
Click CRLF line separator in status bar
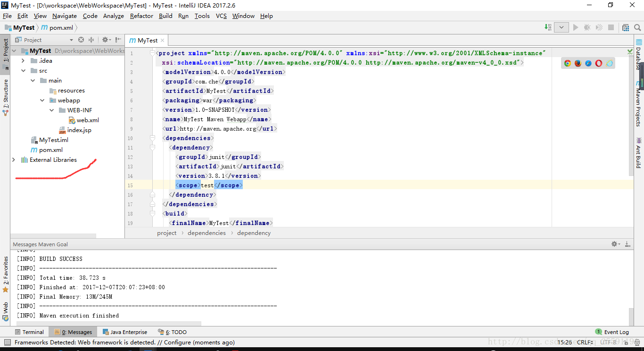pyautogui.click(x=585, y=343)
